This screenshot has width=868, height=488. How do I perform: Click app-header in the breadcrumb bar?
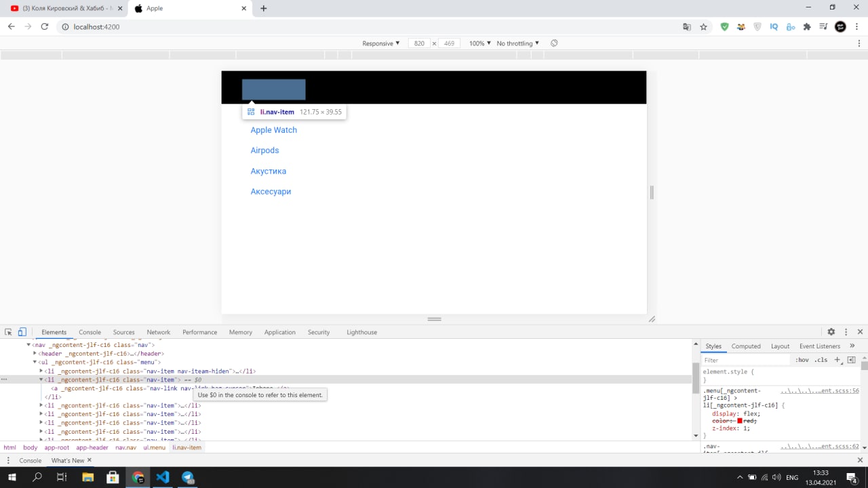(x=92, y=448)
